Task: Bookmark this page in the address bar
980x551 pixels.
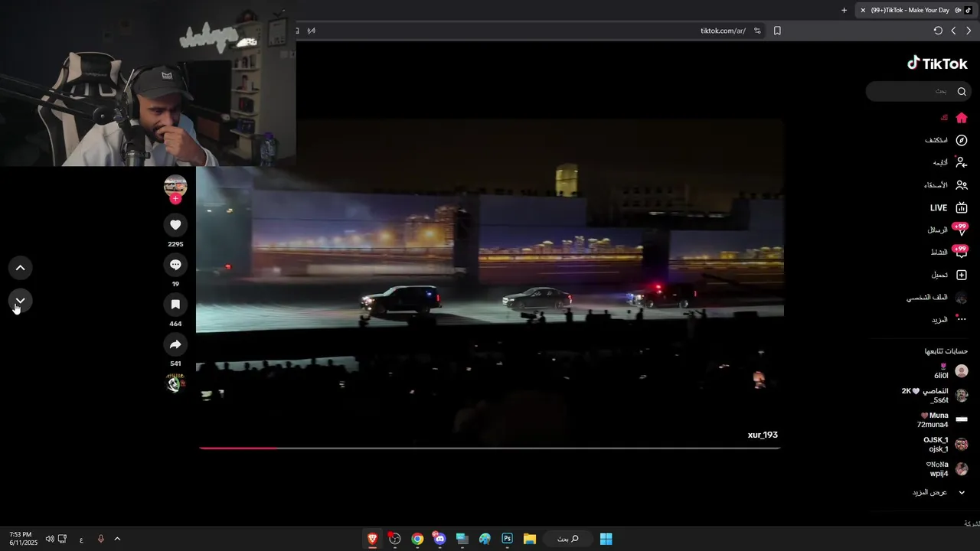Action: (777, 31)
